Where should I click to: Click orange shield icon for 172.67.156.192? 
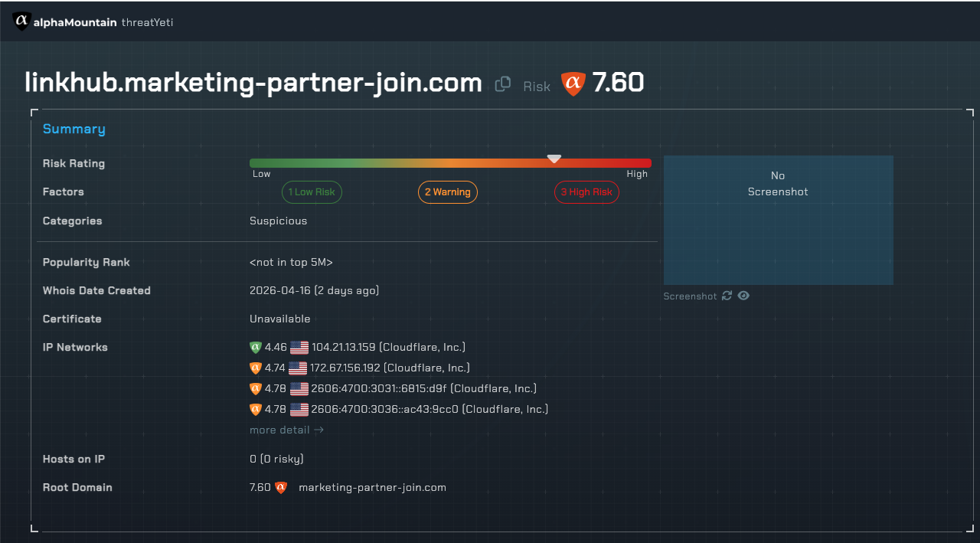click(x=256, y=368)
